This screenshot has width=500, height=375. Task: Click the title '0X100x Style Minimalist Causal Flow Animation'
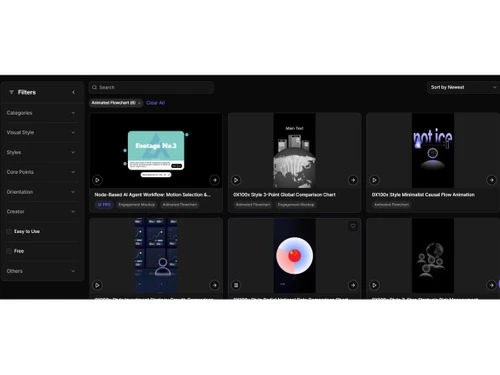click(x=423, y=195)
